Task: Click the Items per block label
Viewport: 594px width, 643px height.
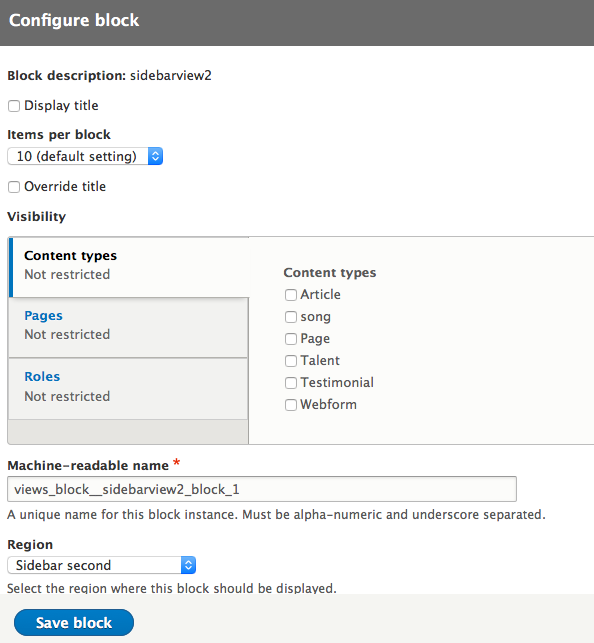Action: point(59,135)
